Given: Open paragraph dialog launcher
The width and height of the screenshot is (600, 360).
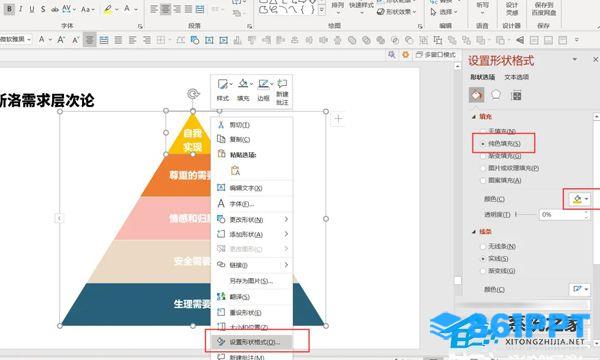Looking at the screenshot, I should (x=249, y=26).
